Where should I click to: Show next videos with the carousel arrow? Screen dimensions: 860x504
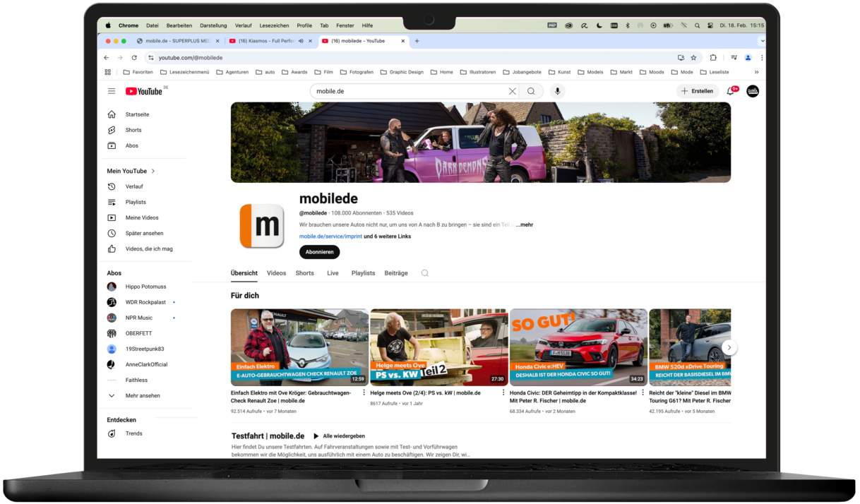coord(730,347)
